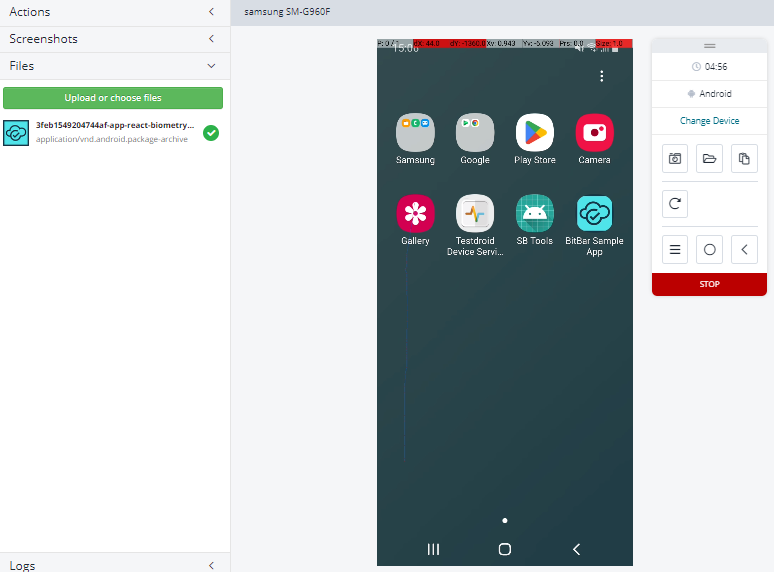Viewport: 774px width, 572px height.
Task: Collapse the Files panel
Action: coord(211,66)
